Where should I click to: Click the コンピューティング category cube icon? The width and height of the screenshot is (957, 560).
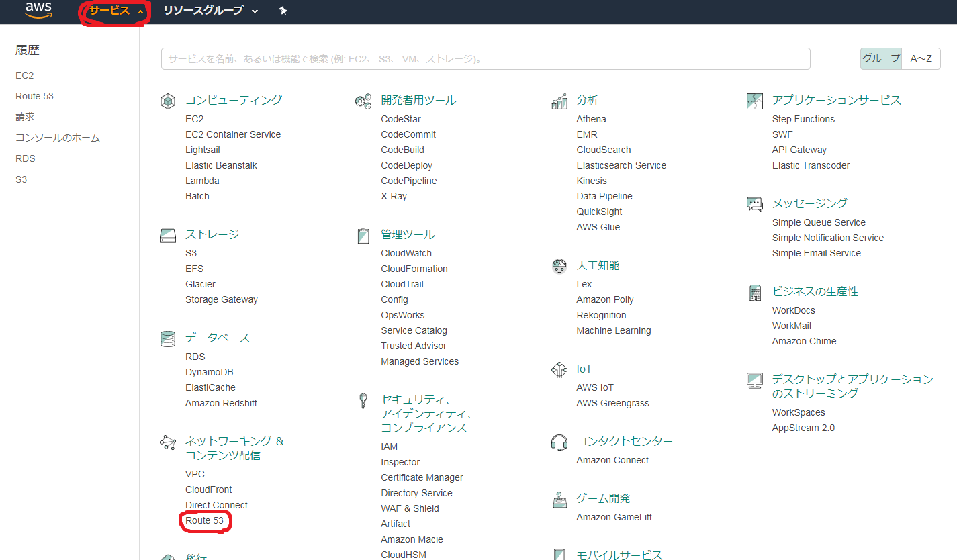click(167, 101)
